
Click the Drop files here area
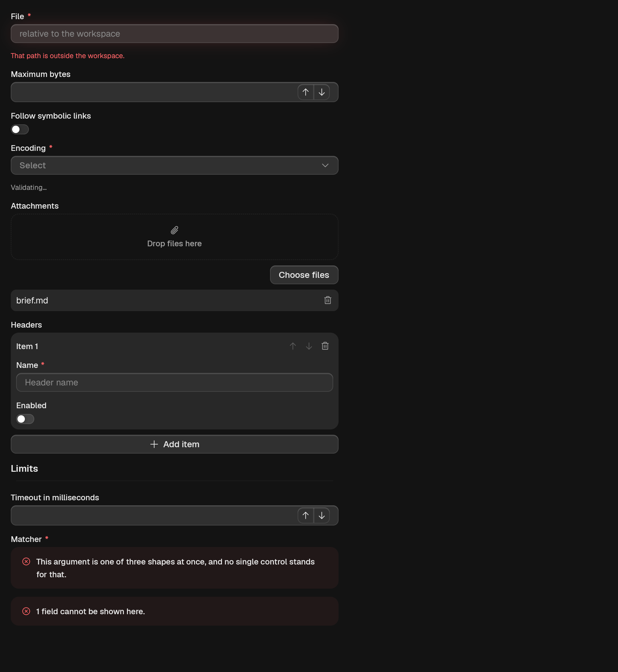[175, 237]
